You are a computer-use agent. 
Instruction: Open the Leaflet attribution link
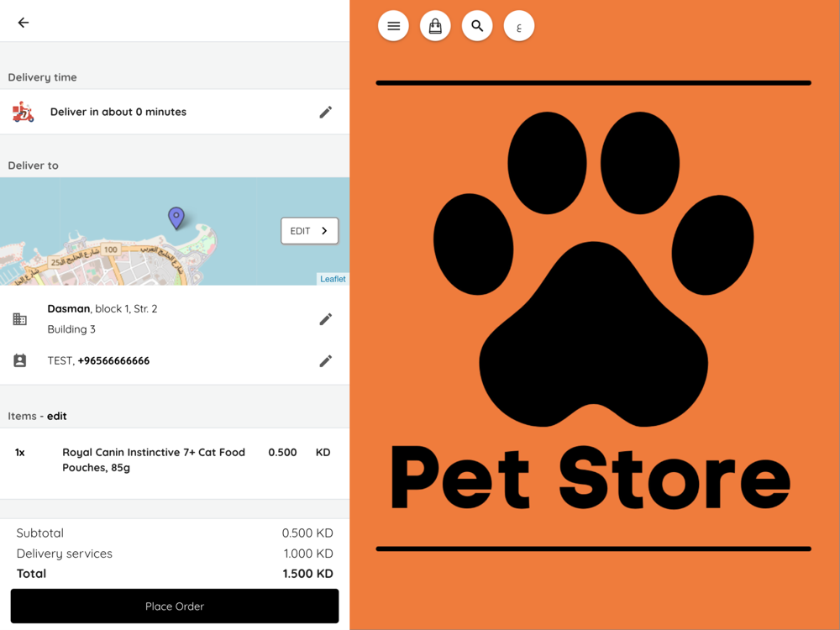click(x=333, y=279)
